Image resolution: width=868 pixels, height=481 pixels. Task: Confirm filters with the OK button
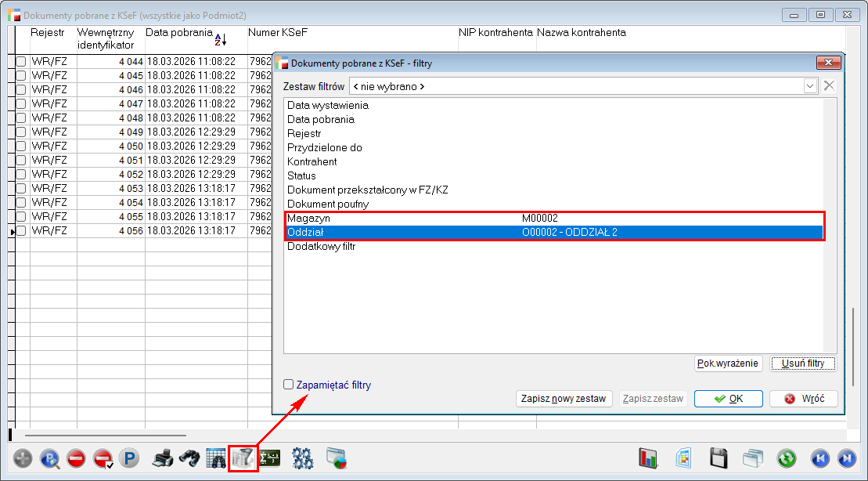pos(728,399)
